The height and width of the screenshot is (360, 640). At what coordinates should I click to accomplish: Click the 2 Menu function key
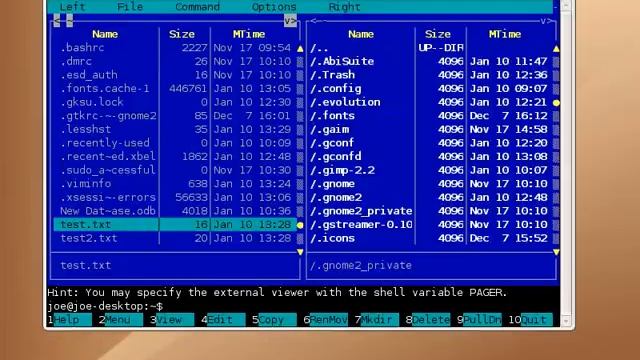pyautogui.click(x=120, y=320)
